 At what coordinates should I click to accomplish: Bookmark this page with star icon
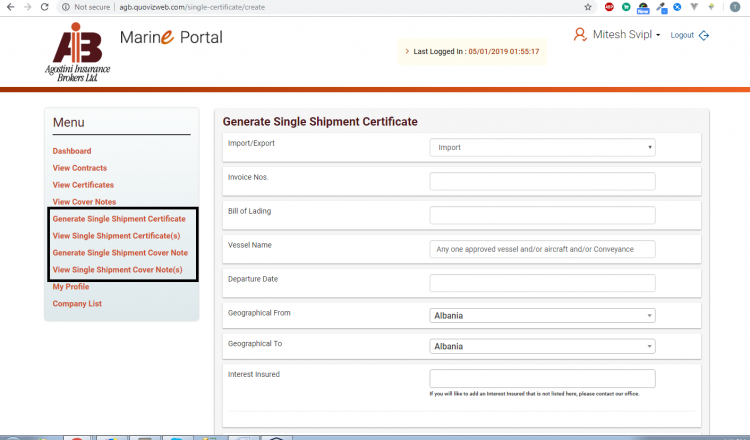pyautogui.click(x=587, y=6)
